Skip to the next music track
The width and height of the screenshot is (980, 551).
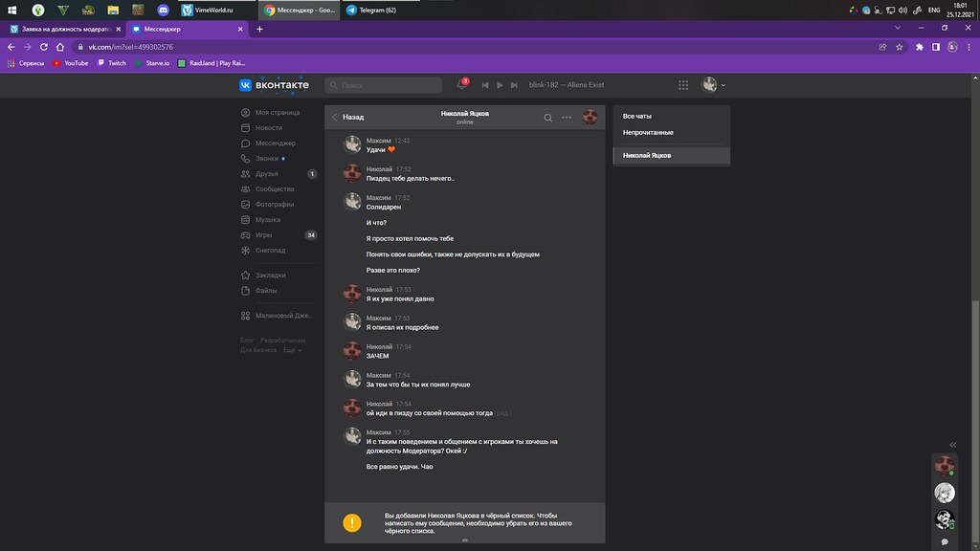tap(514, 85)
